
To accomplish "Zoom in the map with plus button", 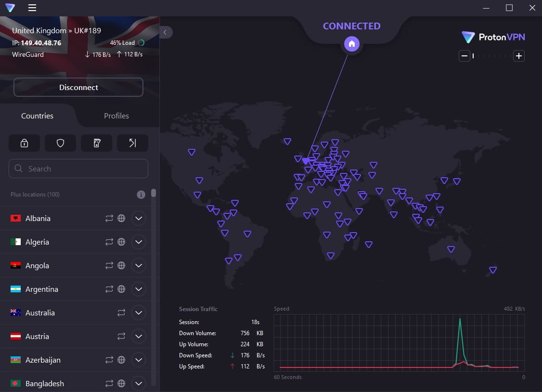I will pos(518,56).
